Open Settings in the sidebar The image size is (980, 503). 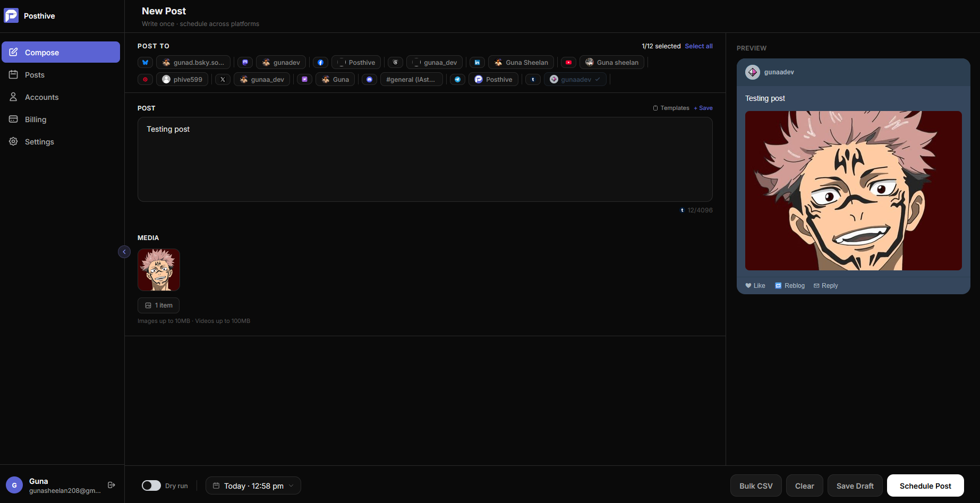click(x=61, y=142)
